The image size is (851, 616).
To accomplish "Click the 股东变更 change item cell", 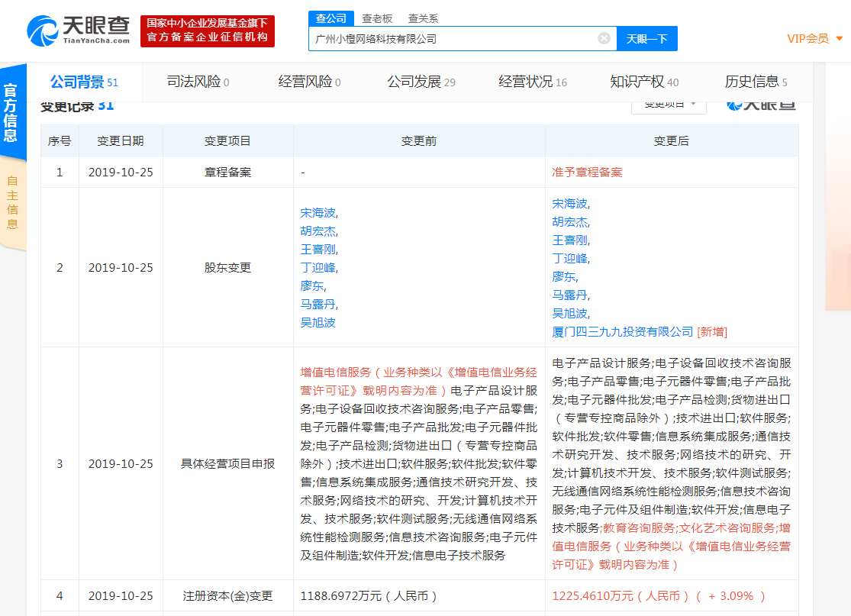I will [x=228, y=268].
